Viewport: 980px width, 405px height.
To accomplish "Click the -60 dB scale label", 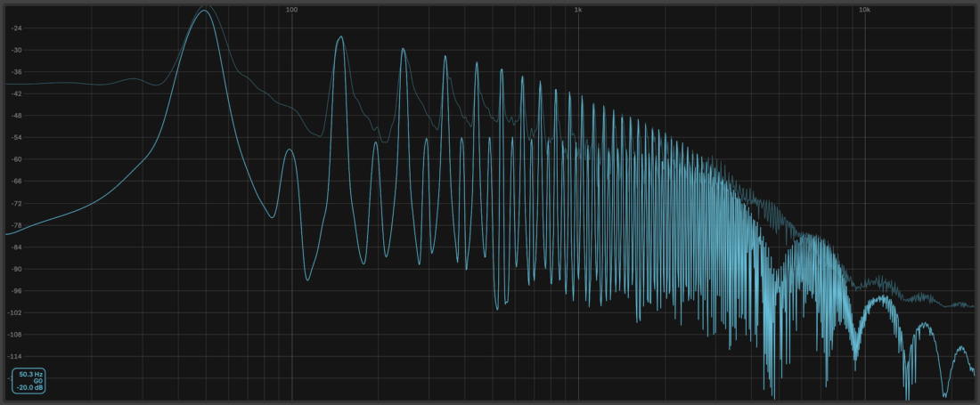I will 16,159.
